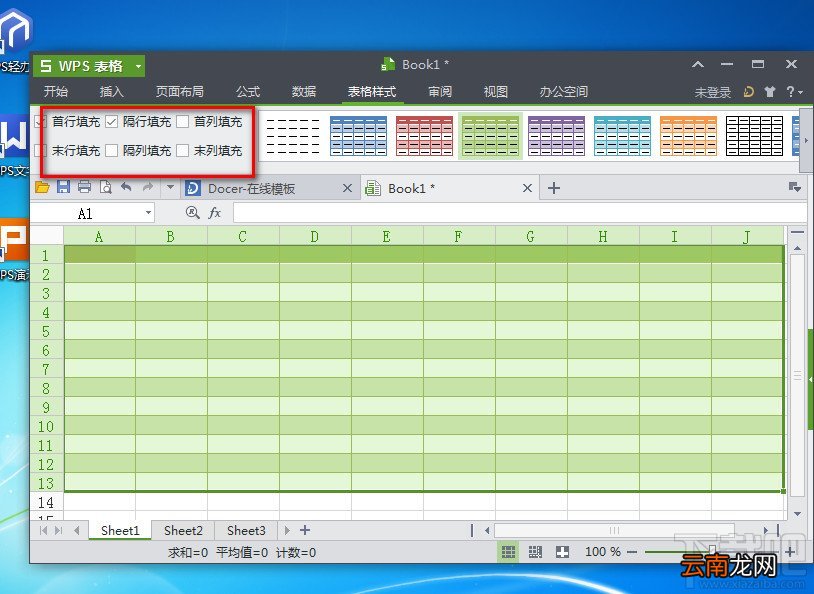Viewport: 814px width, 594px height.
Task: Open WPS presentation desktop icon
Action: 14,251
